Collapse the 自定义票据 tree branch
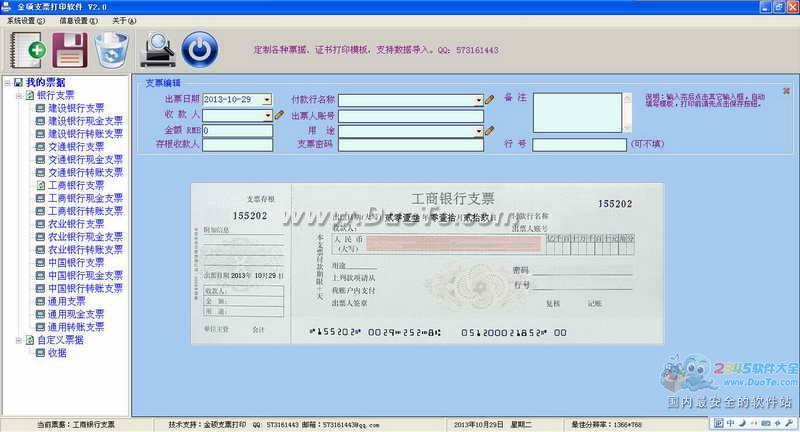This screenshot has height=432, width=800. point(19,340)
